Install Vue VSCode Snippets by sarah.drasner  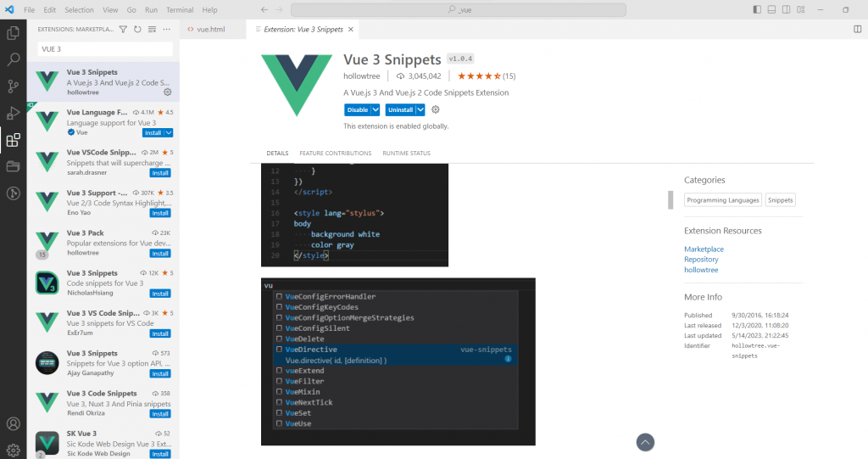(160, 173)
